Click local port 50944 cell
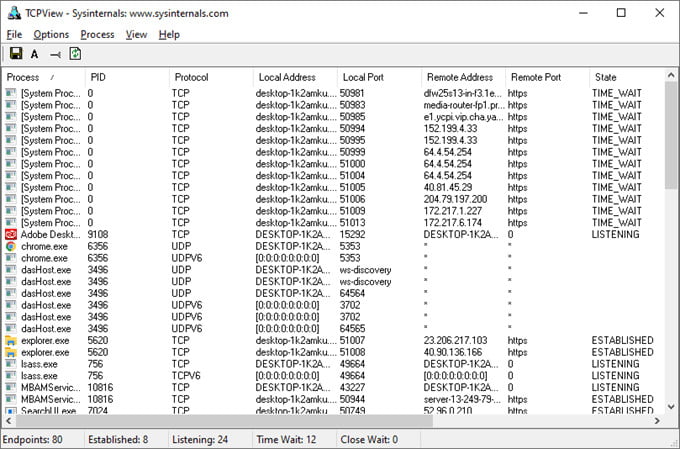Screen dimensions: 680x449 (353, 399)
